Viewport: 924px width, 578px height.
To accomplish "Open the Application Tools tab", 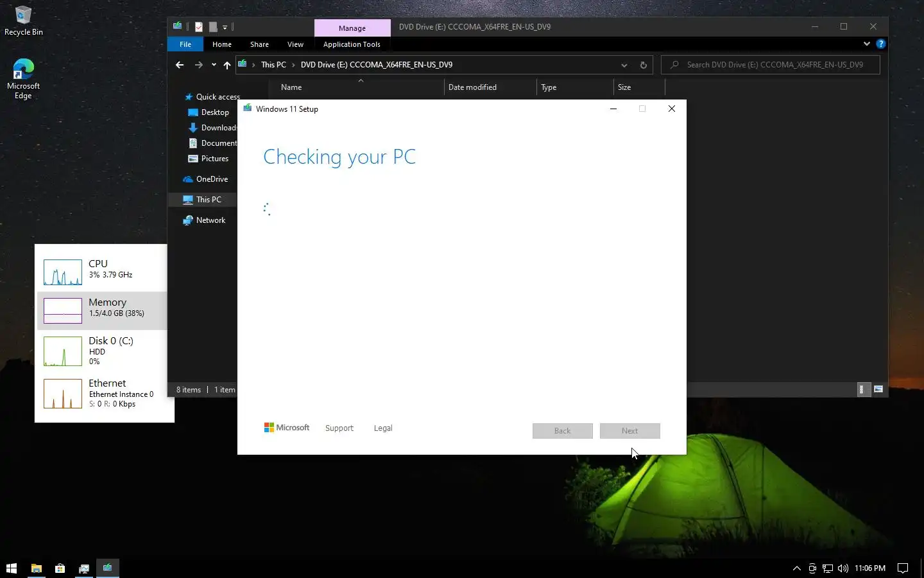I will (x=352, y=44).
